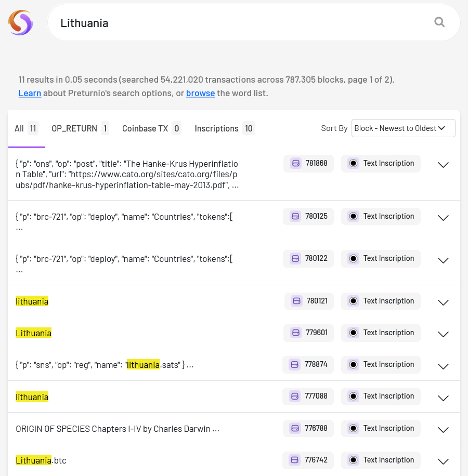Expand the result in block 780121

(443, 302)
